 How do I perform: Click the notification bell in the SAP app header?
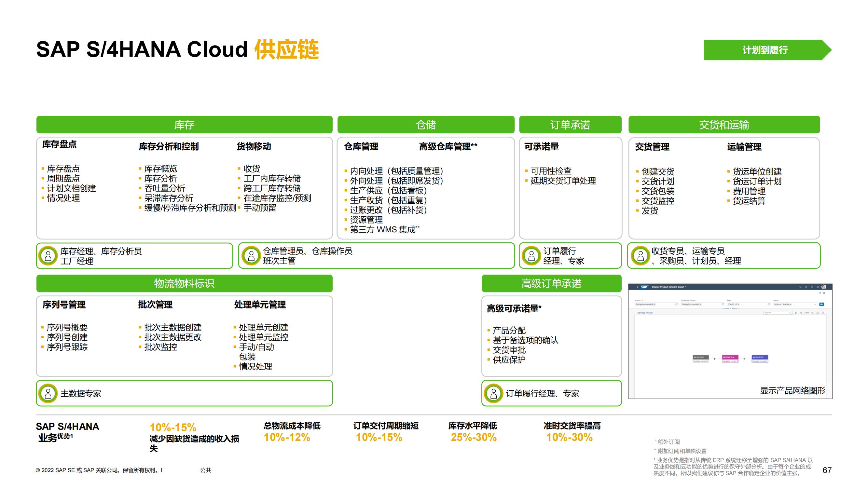[x=818, y=287]
